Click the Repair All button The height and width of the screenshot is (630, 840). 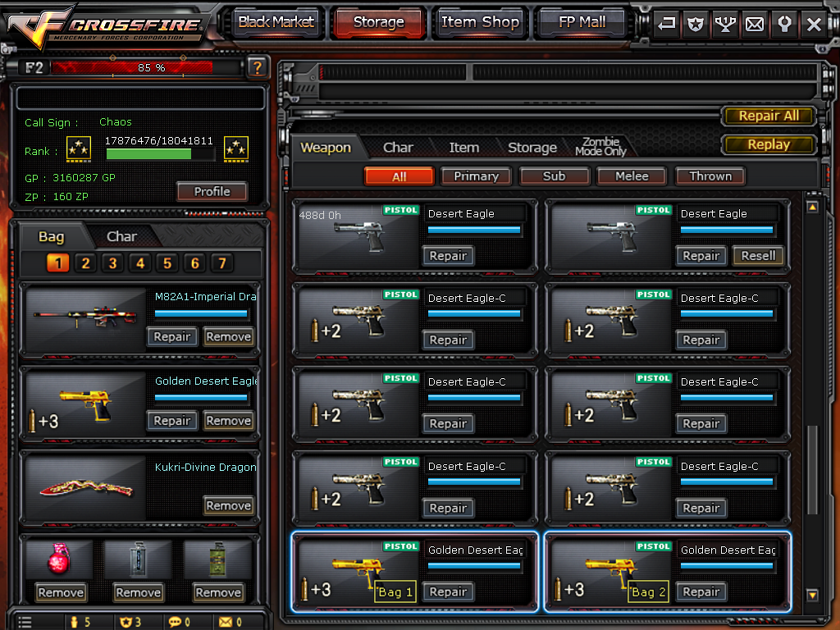point(769,116)
